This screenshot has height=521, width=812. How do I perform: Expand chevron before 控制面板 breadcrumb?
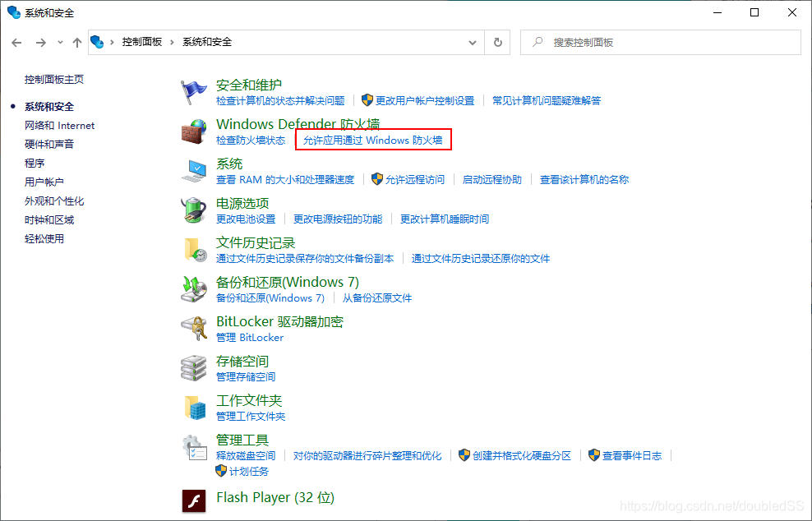(x=112, y=43)
